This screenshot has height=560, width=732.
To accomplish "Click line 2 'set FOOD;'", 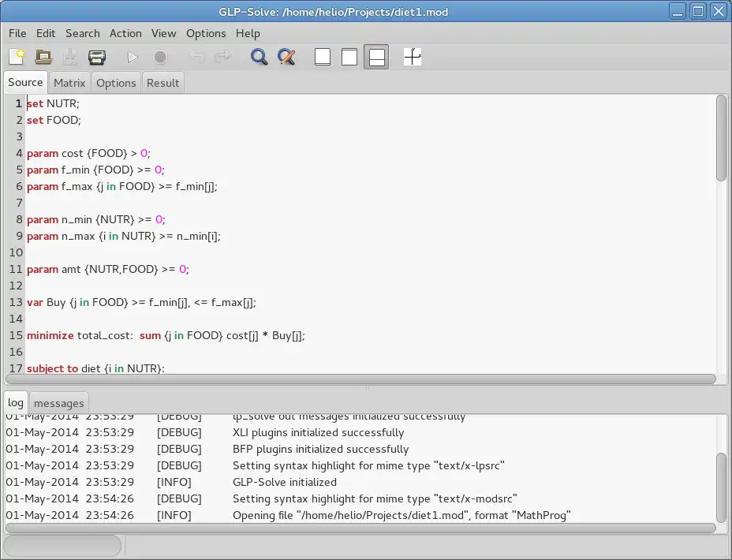I will pyautogui.click(x=54, y=121).
